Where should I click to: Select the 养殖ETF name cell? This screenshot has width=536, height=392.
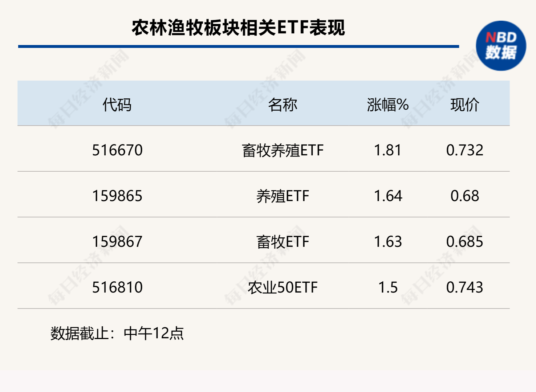pos(283,196)
